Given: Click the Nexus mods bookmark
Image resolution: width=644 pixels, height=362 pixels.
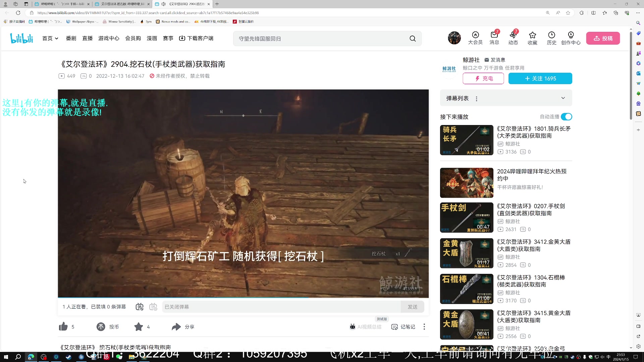Looking at the screenshot, I should (x=173, y=21).
